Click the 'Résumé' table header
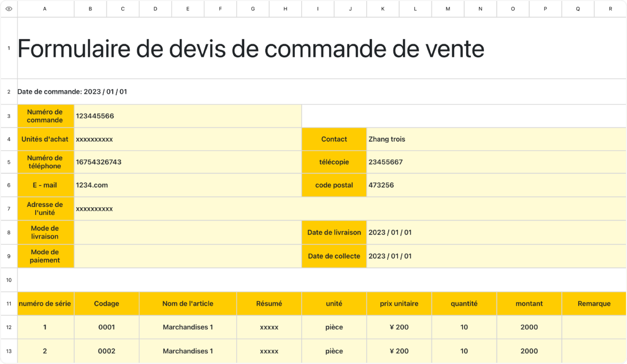The width and height of the screenshot is (627, 364). 269,303
